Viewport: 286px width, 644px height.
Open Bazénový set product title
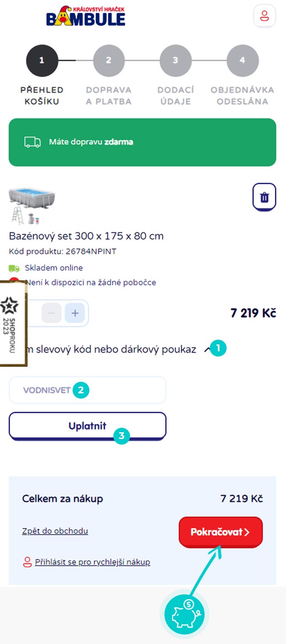pos(86,236)
